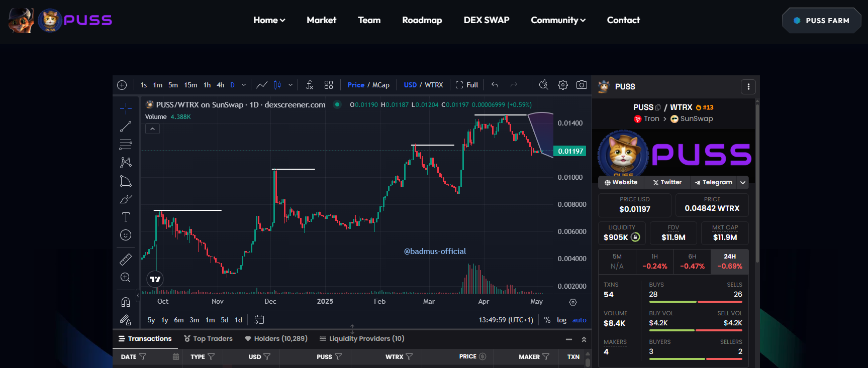
Task: Open the chart layout grid selector
Action: [329, 85]
